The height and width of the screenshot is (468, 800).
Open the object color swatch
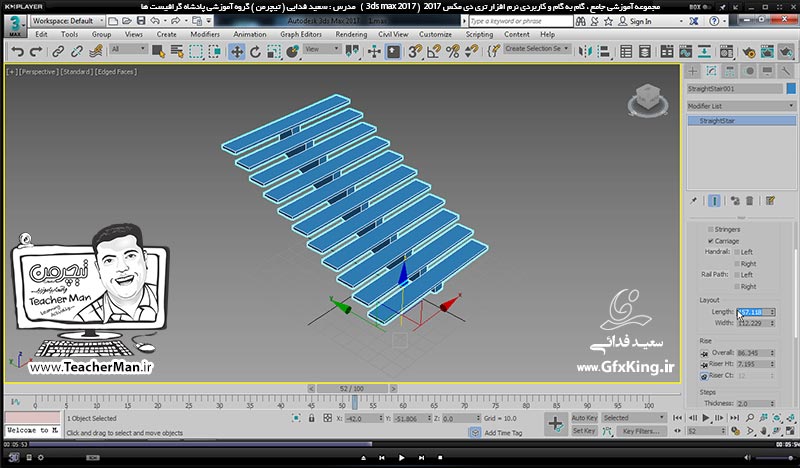tap(791, 88)
